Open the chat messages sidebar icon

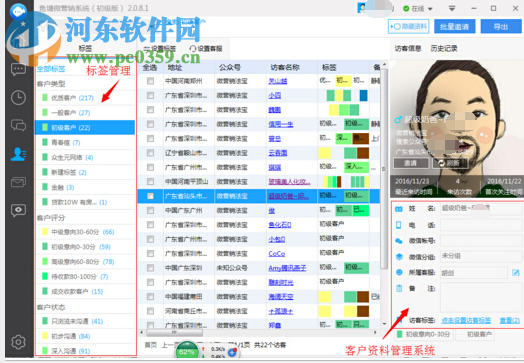coord(18,69)
